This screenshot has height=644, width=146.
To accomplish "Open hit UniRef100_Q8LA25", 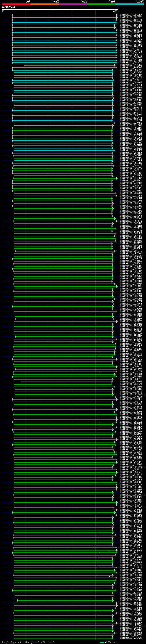I will click(131, 17).
